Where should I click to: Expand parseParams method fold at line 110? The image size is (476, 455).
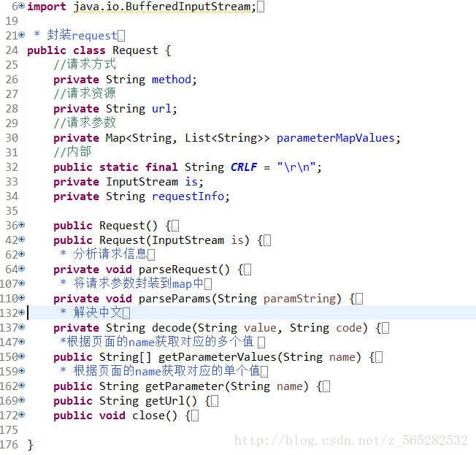(22, 298)
